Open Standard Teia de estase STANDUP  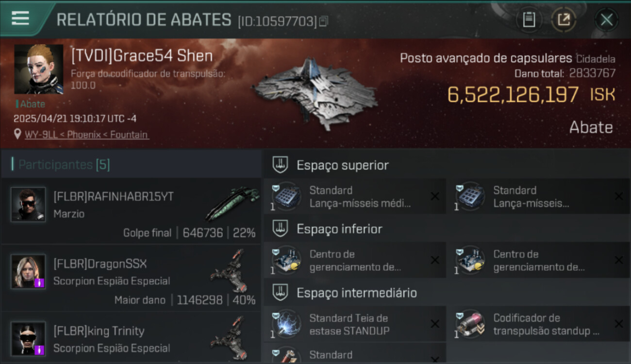pos(355,324)
